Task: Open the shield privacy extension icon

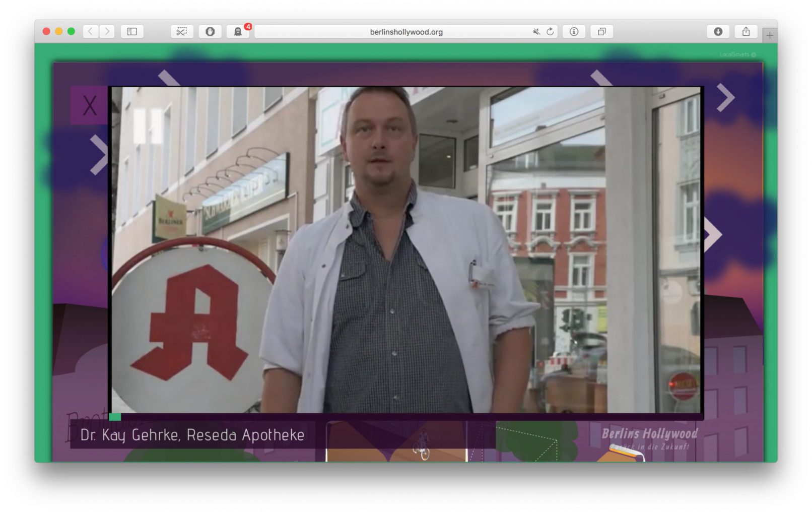Action: [210, 32]
